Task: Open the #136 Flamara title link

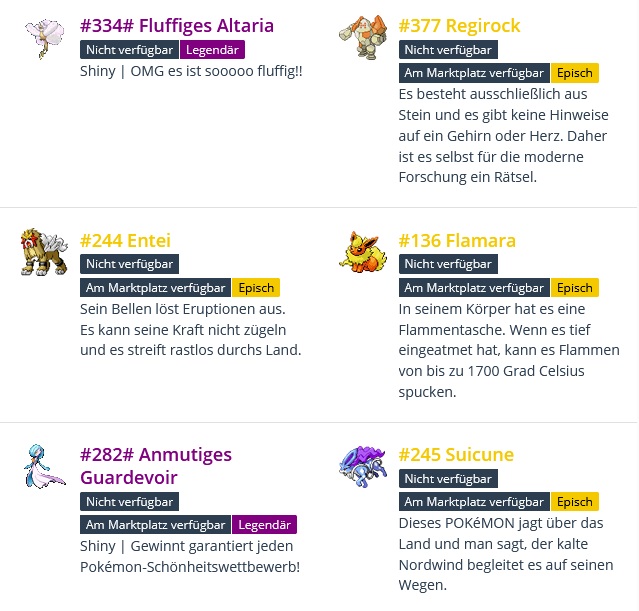Action: tap(457, 241)
